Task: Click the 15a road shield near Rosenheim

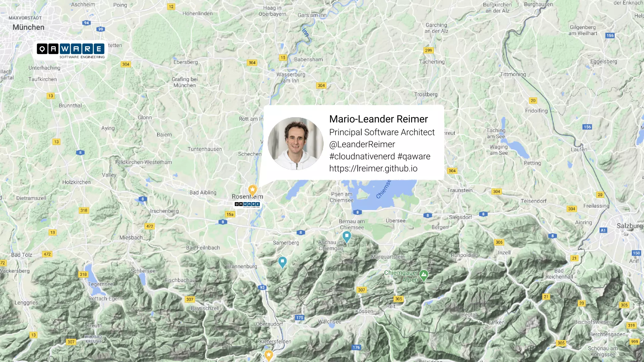Action: click(x=230, y=214)
